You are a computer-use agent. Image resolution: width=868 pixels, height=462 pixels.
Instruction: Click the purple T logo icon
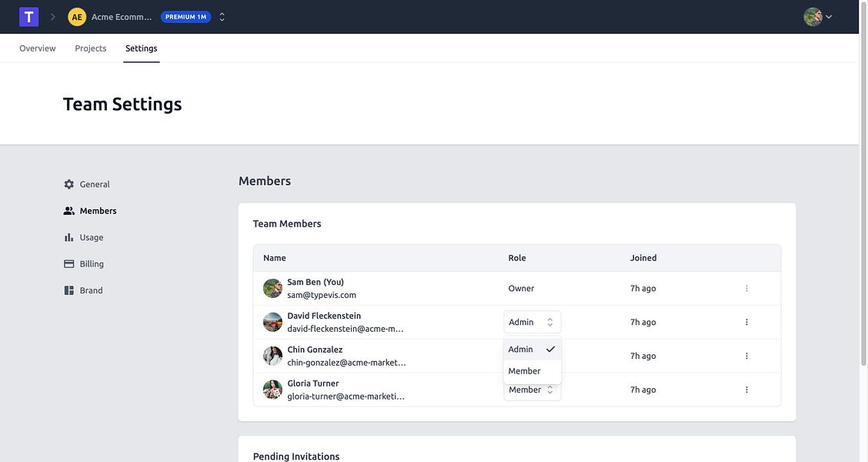pyautogui.click(x=29, y=17)
